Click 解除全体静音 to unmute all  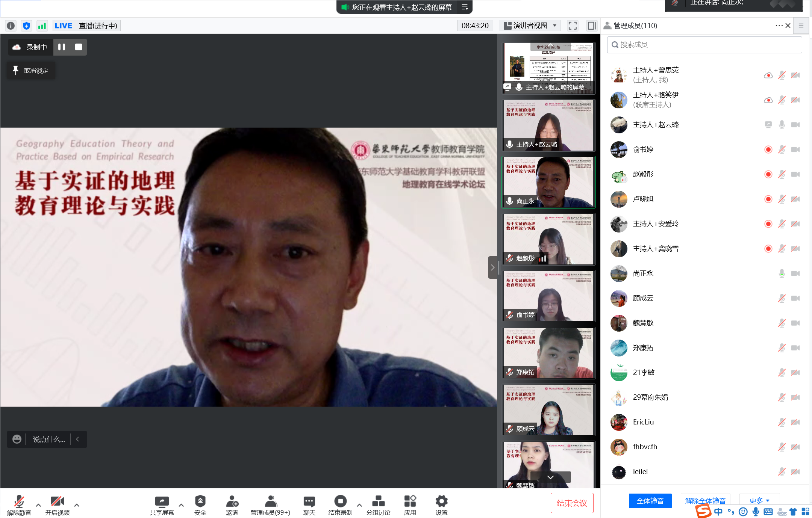pyautogui.click(x=705, y=501)
